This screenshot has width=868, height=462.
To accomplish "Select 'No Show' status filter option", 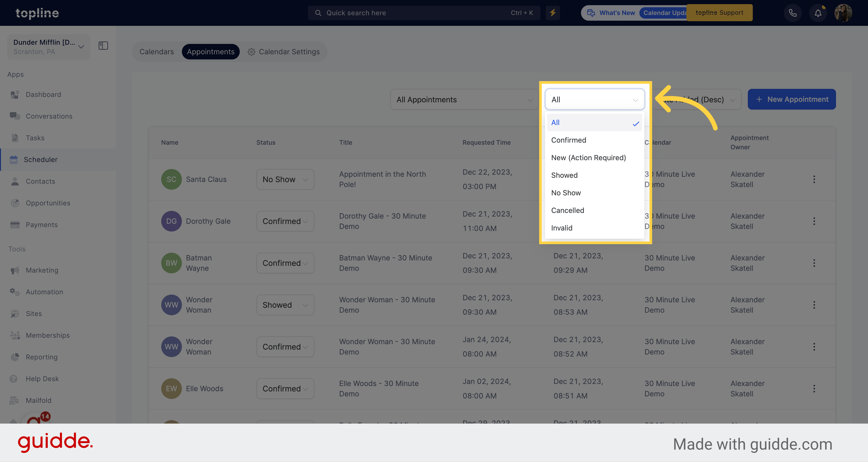I will point(565,192).
